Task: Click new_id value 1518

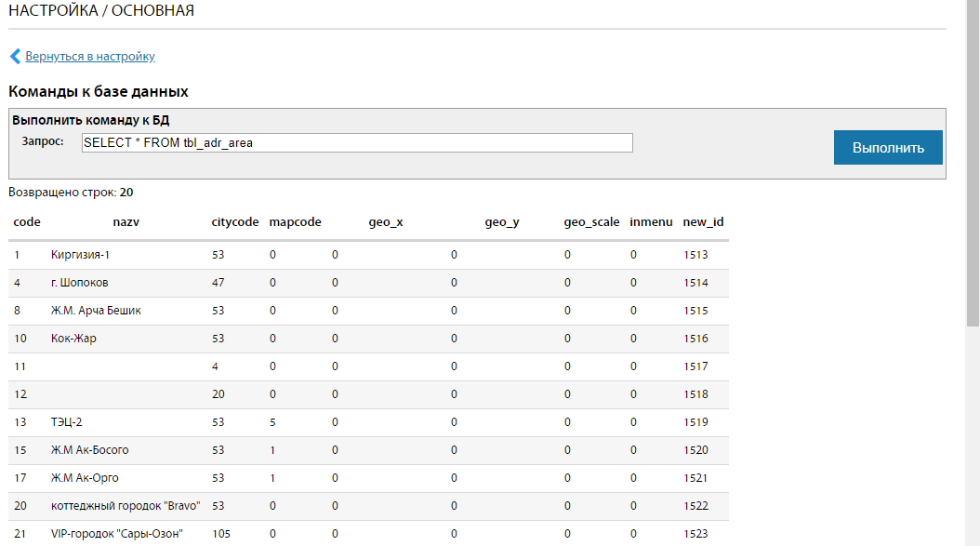Action: click(695, 394)
